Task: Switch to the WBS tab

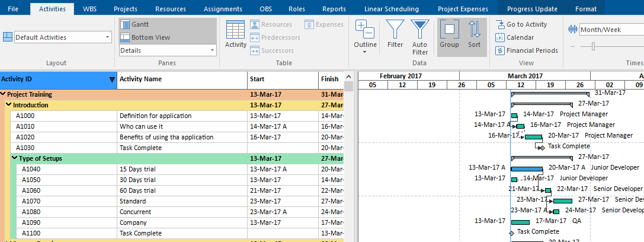Action: (x=90, y=9)
